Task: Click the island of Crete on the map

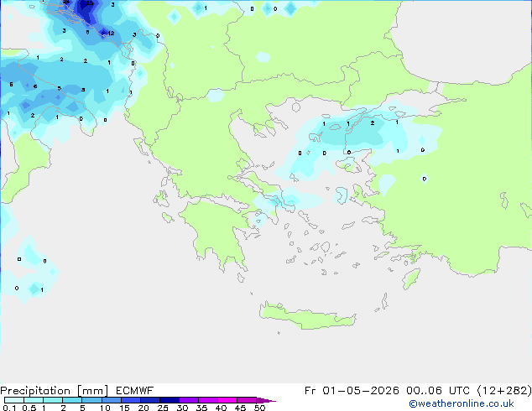Action: (x=307, y=317)
